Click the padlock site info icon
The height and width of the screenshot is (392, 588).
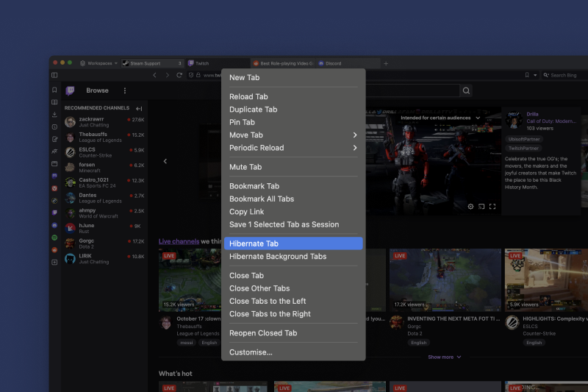[x=198, y=75]
